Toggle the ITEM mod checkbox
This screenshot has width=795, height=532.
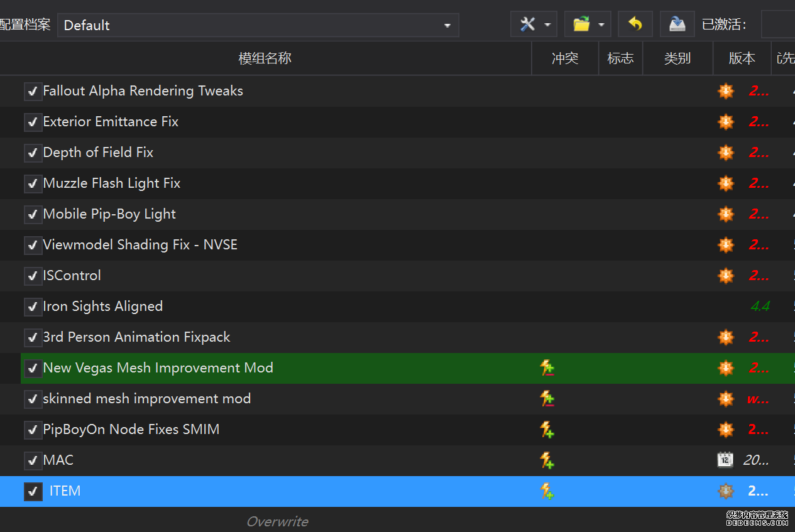click(x=33, y=492)
